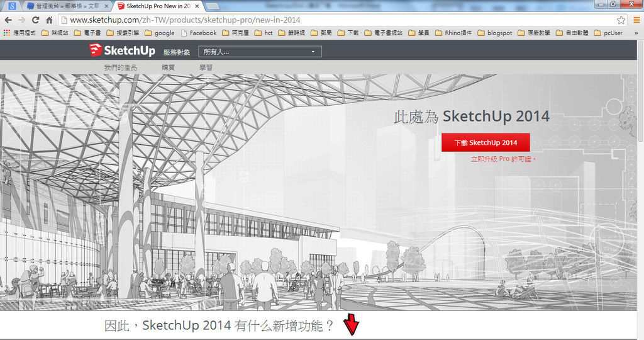
Task: Open the pcUser bookmarks folder
Action: 608,33
